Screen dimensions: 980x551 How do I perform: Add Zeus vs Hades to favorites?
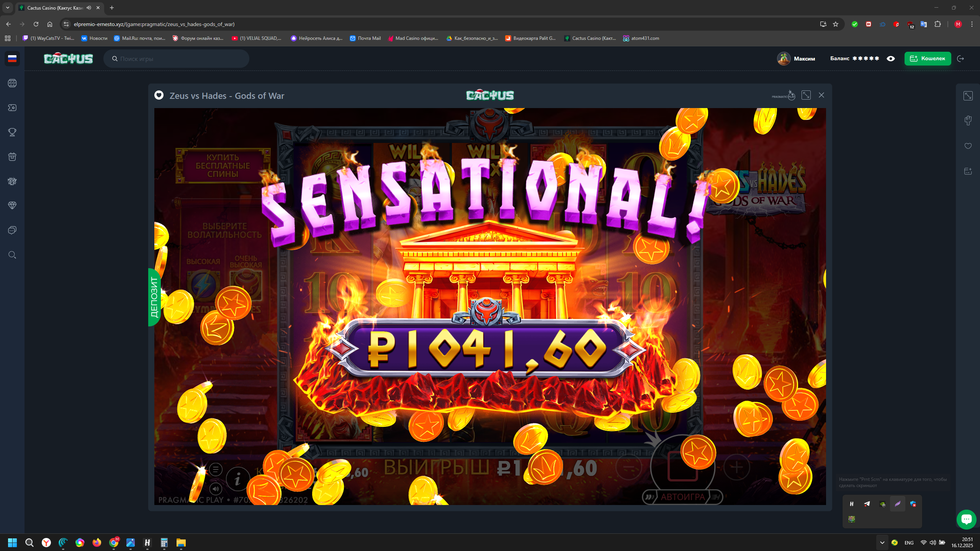tap(159, 95)
